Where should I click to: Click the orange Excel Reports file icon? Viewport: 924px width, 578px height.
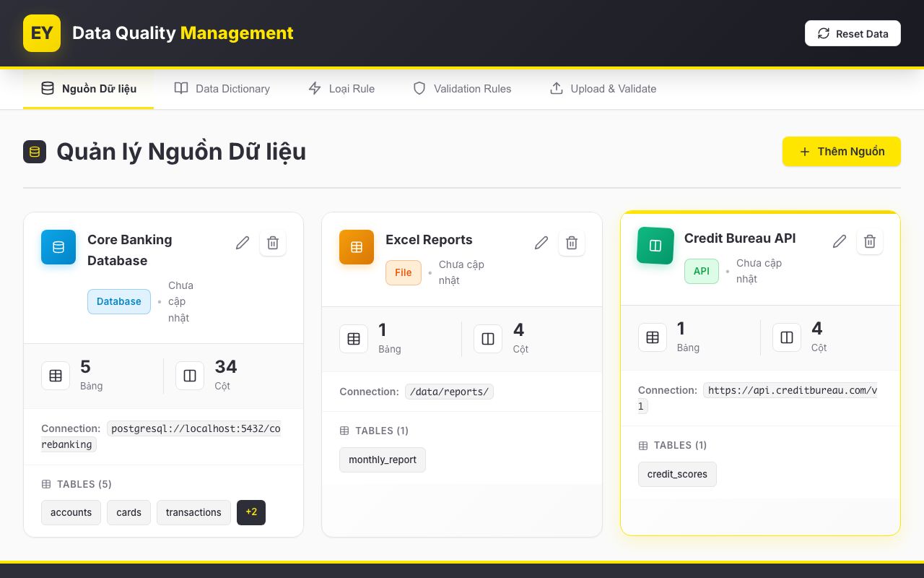tap(357, 247)
